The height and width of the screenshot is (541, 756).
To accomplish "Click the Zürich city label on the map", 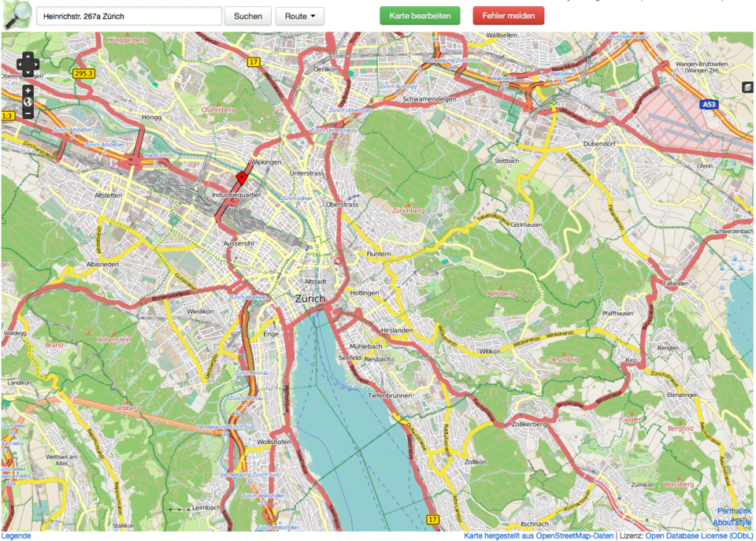I will [x=309, y=298].
